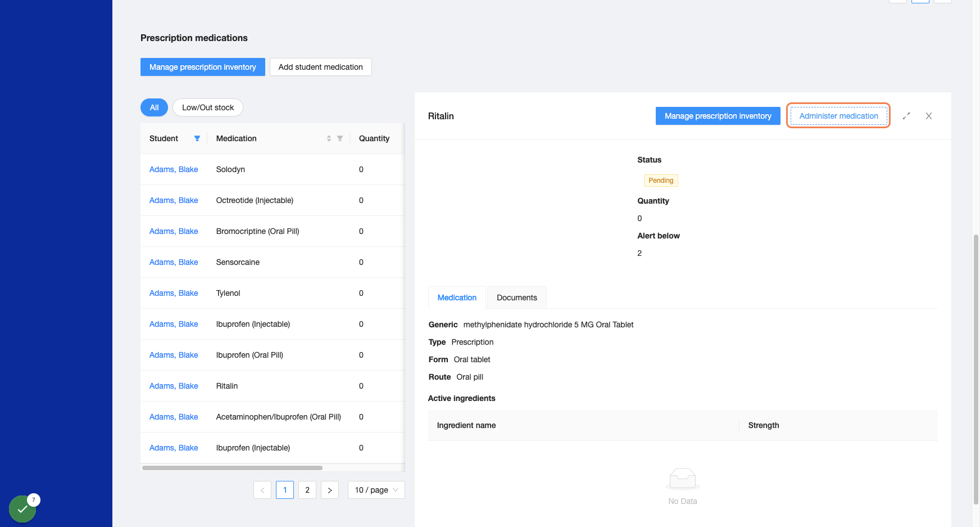Screen dimensions: 980x527
Task: Click the Pending status tag
Action: tap(661, 181)
